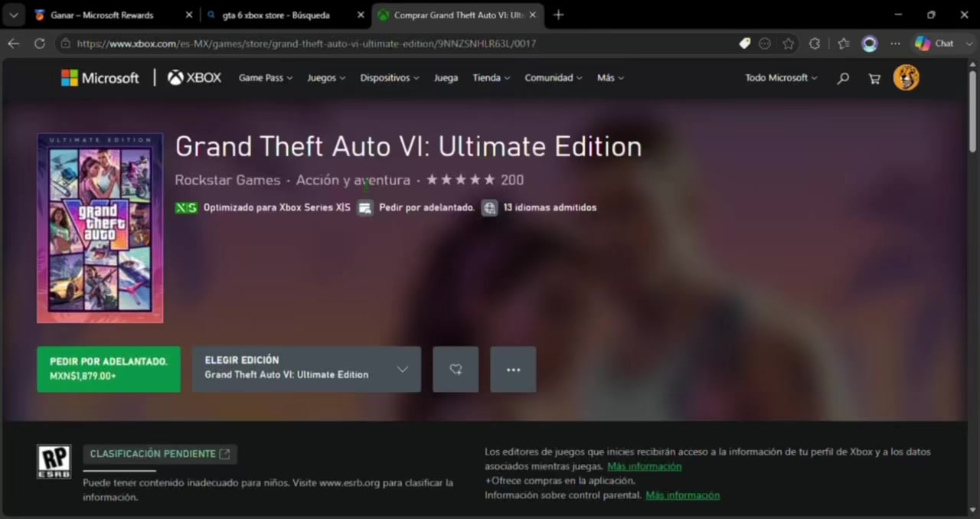Click 'Optimizado para Xbox Series X|S' text

277,207
